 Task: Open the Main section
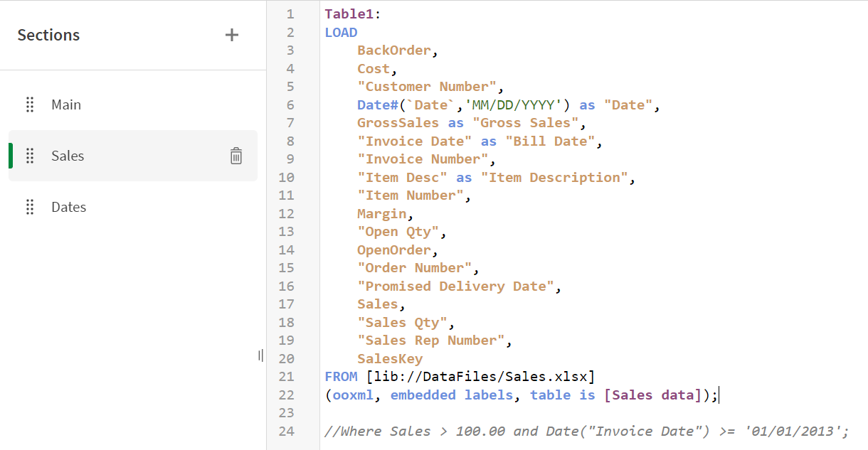[x=132, y=105]
